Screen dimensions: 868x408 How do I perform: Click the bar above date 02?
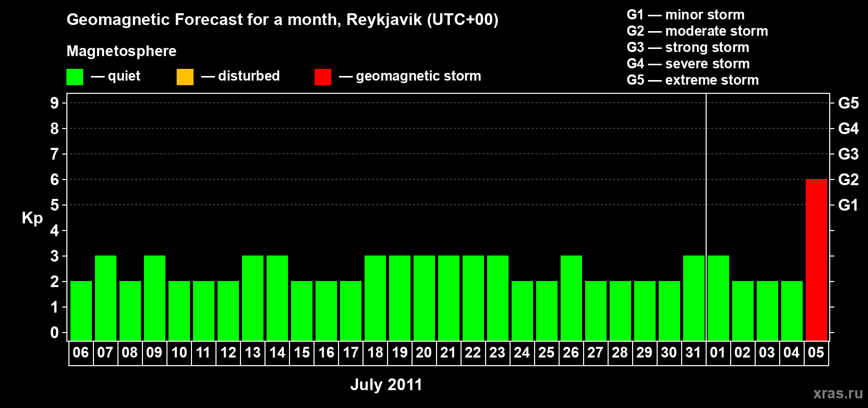click(742, 311)
